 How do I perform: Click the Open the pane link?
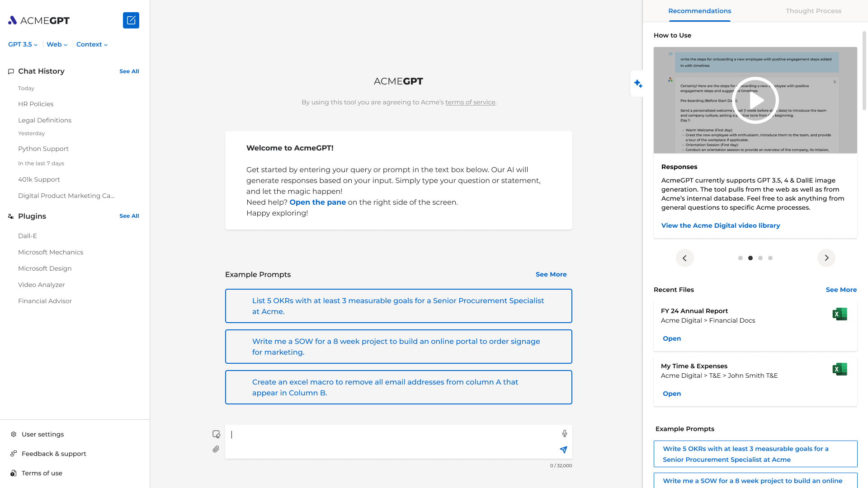coord(317,202)
